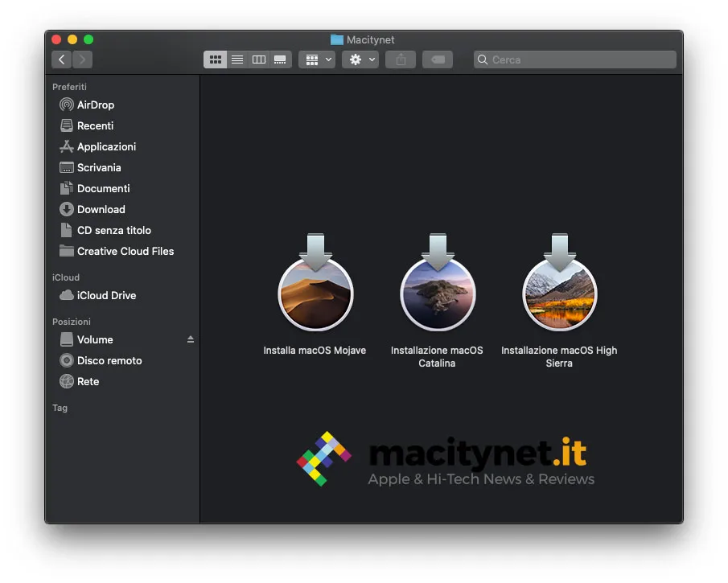728x583 pixels.
Task: Minimize the window with yellow button
Action: coord(72,39)
